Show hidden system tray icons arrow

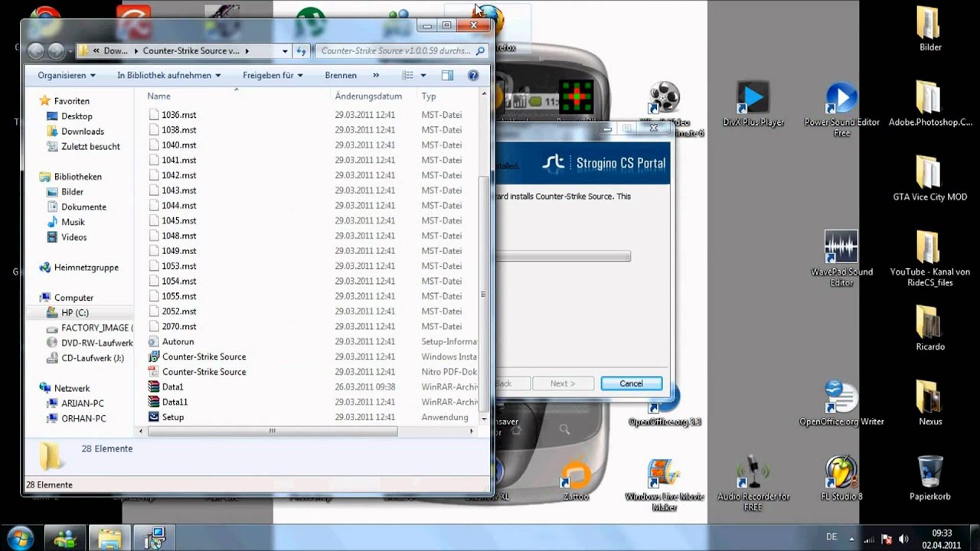pos(851,539)
